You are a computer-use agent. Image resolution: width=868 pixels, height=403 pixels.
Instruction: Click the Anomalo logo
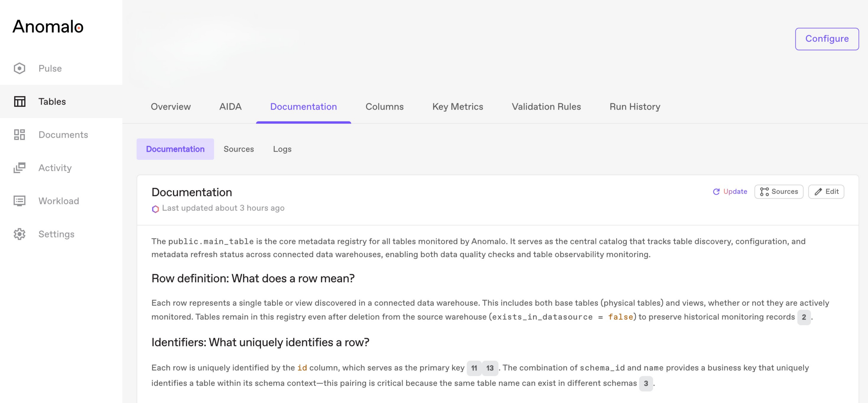tap(48, 26)
